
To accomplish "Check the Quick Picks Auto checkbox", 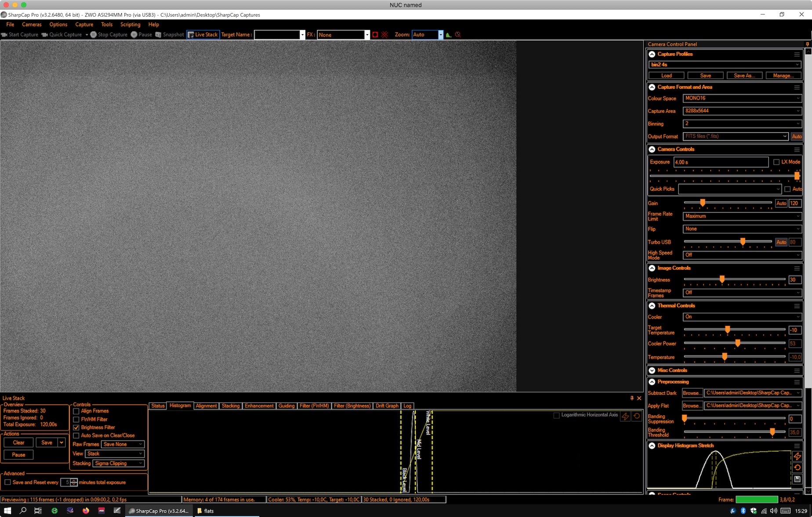I will pyautogui.click(x=787, y=189).
